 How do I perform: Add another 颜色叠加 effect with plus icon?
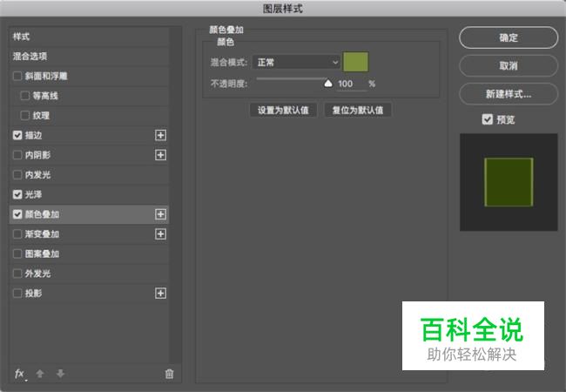160,214
